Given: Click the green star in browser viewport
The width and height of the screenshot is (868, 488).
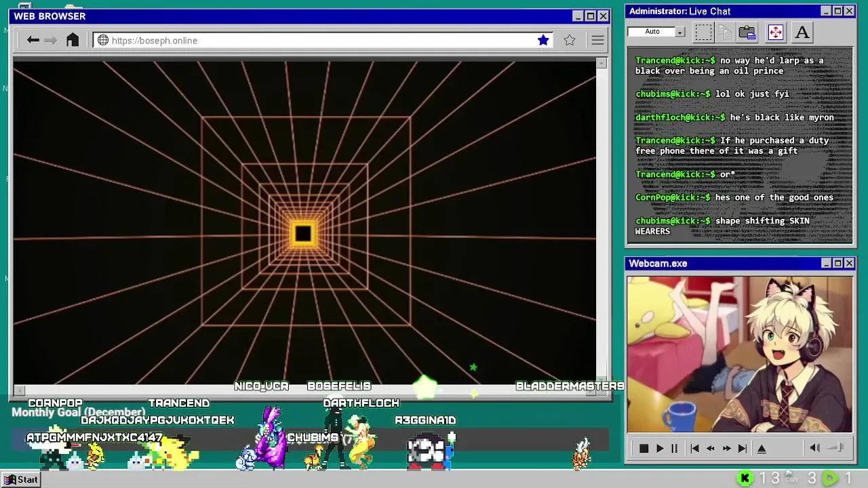Looking at the screenshot, I should click(x=473, y=367).
